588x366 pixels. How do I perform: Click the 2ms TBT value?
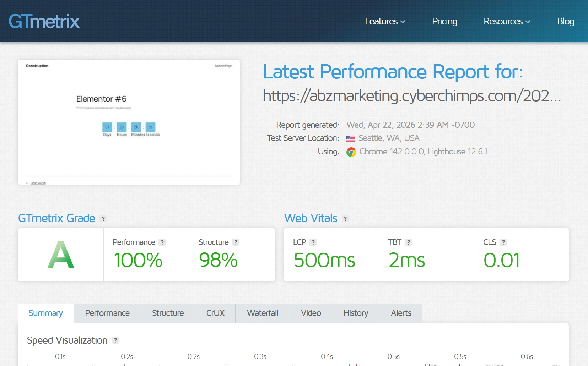[x=407, y=260]
